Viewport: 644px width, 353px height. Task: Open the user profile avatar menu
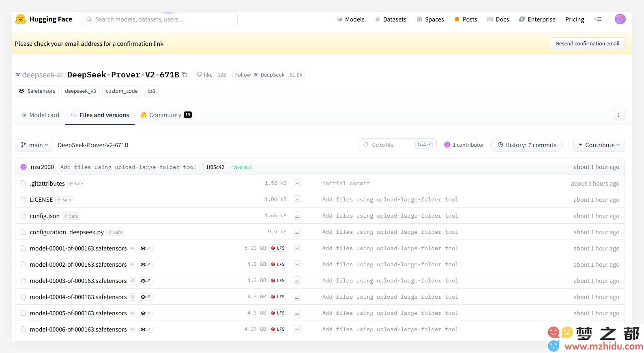pyautogui.click(x=620, y=19)
